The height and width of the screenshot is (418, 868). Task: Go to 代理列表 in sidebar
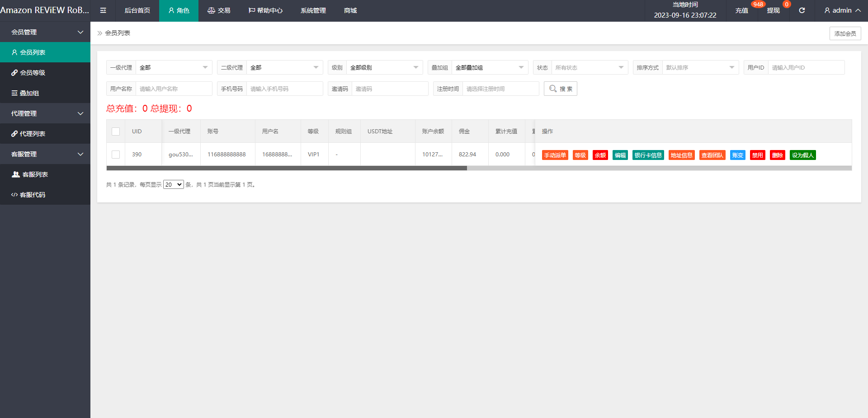coord(45,134)
